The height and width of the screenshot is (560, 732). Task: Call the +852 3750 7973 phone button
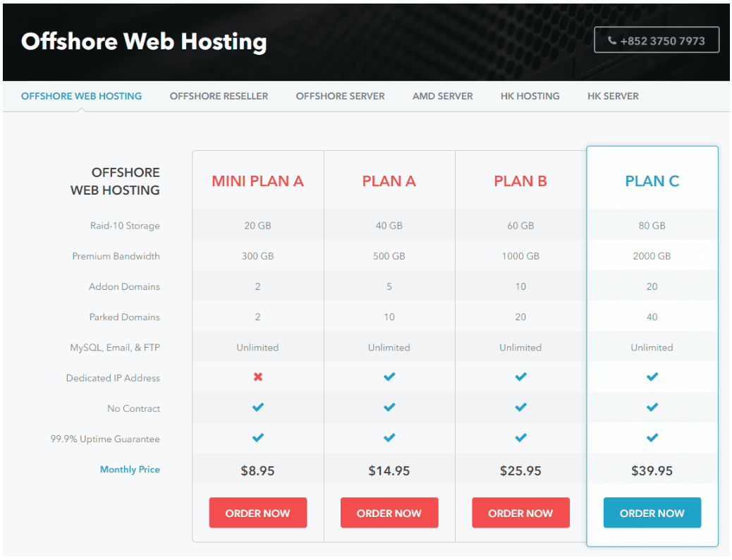pos(657,40)
